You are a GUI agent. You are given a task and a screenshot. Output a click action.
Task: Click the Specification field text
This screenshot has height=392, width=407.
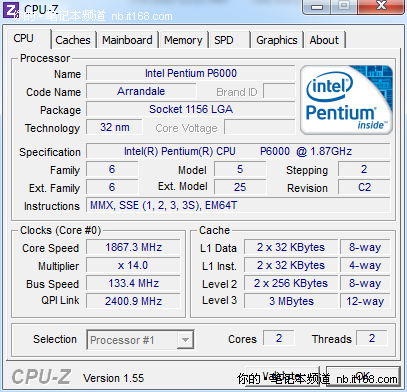pyautogui.click(x=238, y=151)
